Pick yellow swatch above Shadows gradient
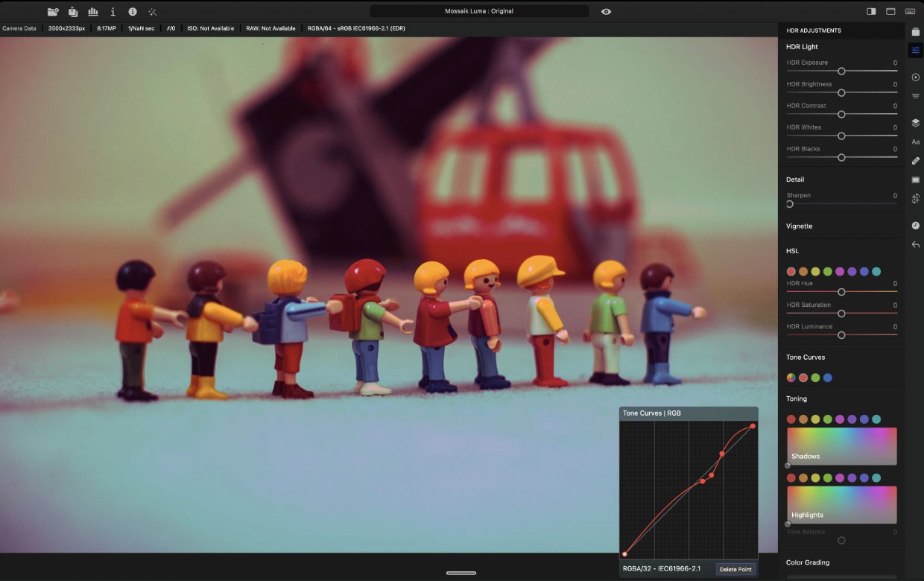The height and width of the screenshot is (581, 924). pyautogui.click(x=815, y=419)
